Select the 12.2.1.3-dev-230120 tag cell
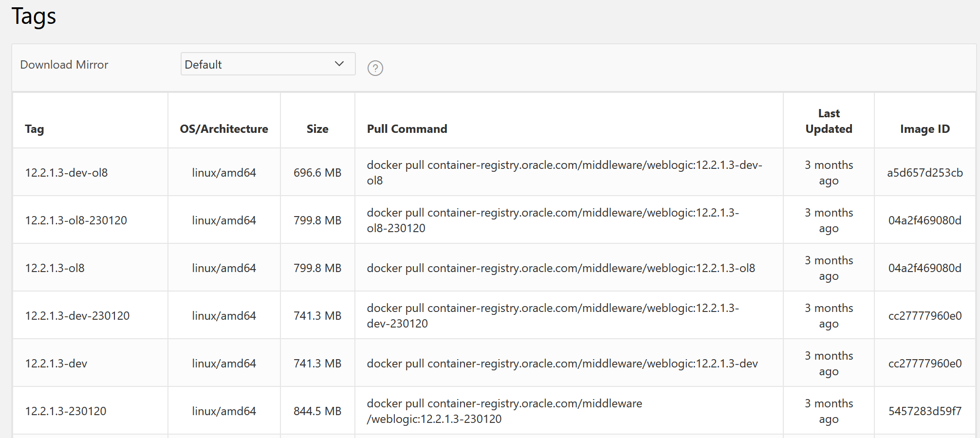The image size is (980, 438). 77,316
